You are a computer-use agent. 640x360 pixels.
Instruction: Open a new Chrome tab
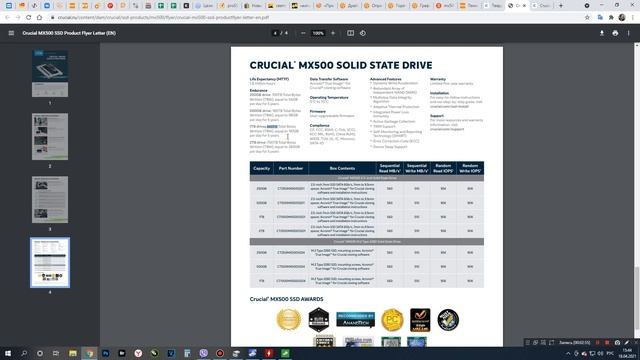point(561,6)
